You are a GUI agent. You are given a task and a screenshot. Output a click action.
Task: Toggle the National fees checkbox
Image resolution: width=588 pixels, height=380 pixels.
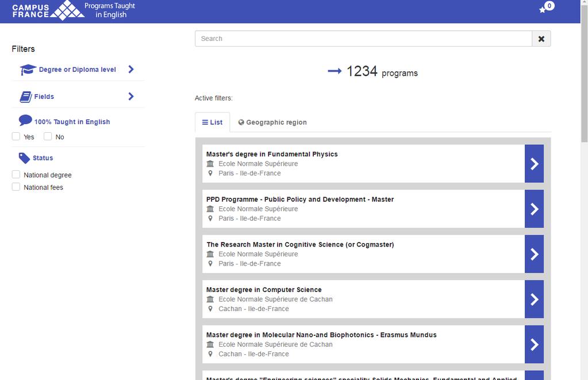pos(16,187)
